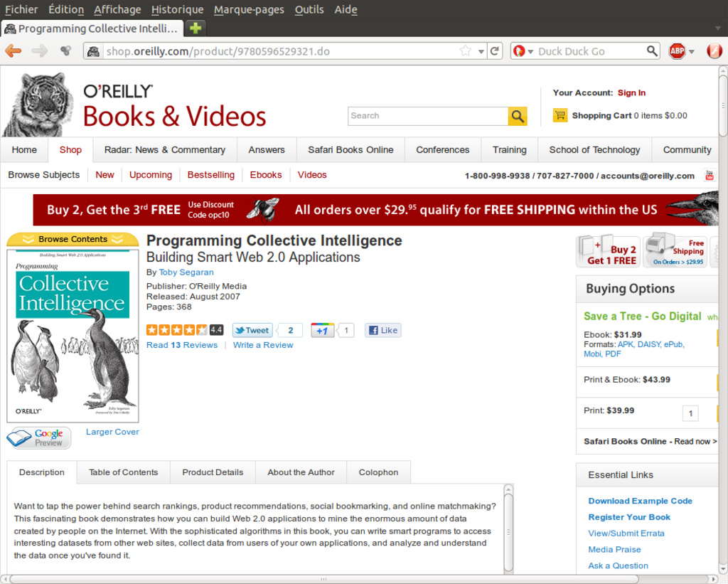Screen dimensions: 728x584
Task: Click the browser back arrow button
Action: [14, 51]
